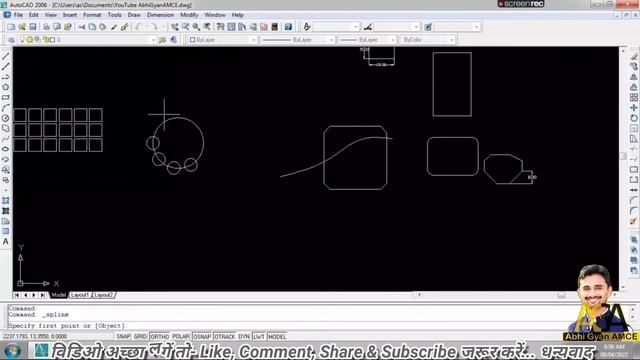The height and width of the screenshot is (360, 640).
Task: Toggle ORTHO mode in status bar
Action: point(160,337)
